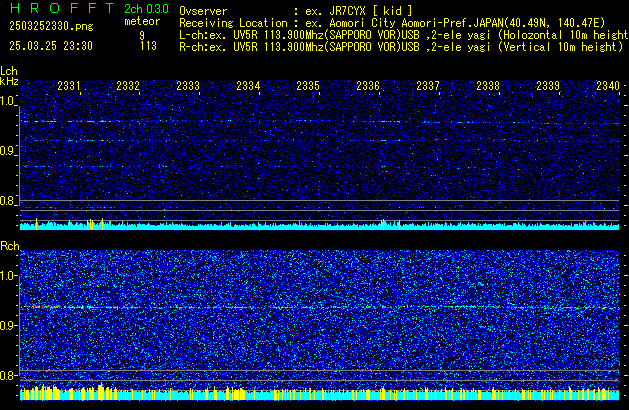Click the meteor count value 113

pyautogui.click(x=148, y=46)
